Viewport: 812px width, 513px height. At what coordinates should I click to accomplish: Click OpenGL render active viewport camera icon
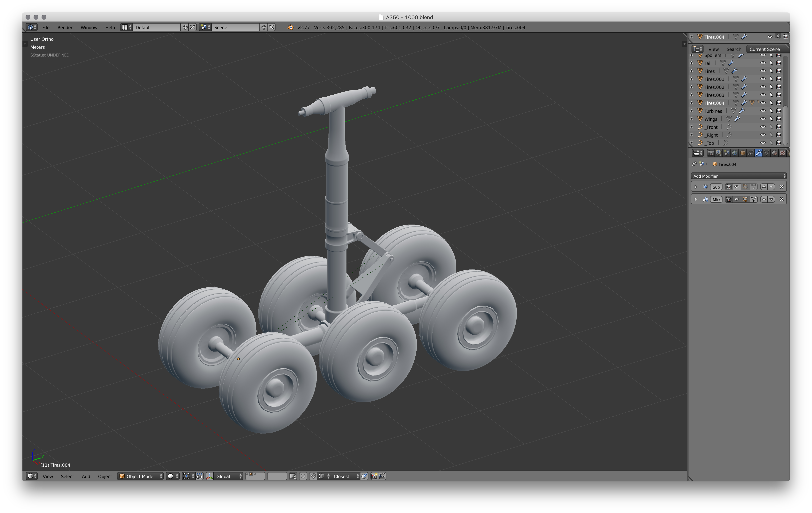pyautogui.click(x=374, y=476)
